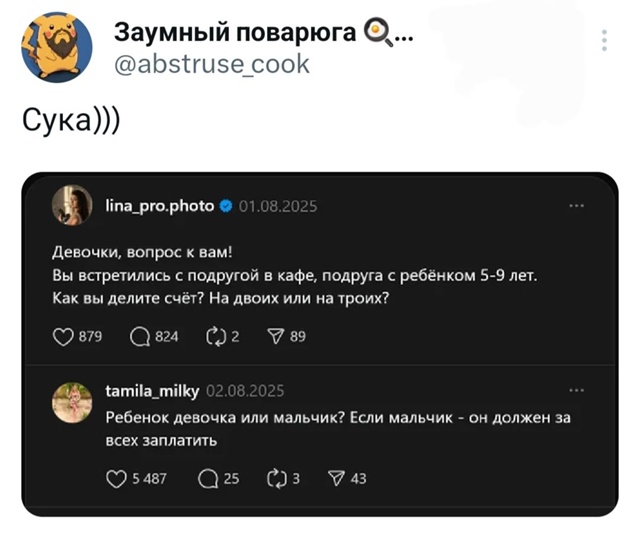Open the tweet's three-dot options menu
This screenshot has width=640, height=535.
click(x=604, y=40)
